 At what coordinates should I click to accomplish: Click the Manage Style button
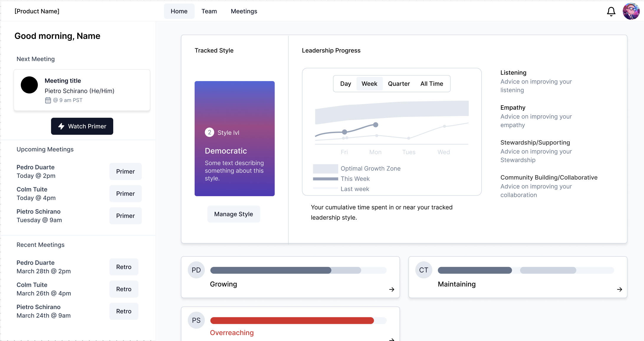[x=234, y=214]
